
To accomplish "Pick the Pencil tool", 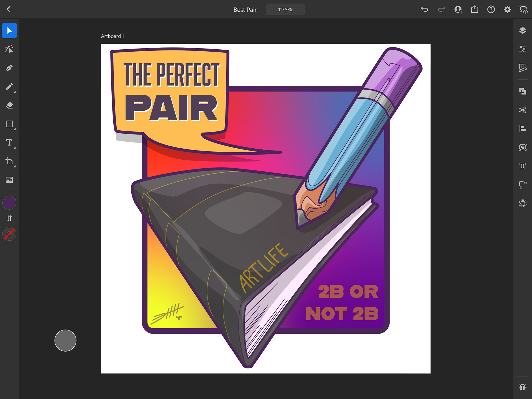I will tap(9, 87).
